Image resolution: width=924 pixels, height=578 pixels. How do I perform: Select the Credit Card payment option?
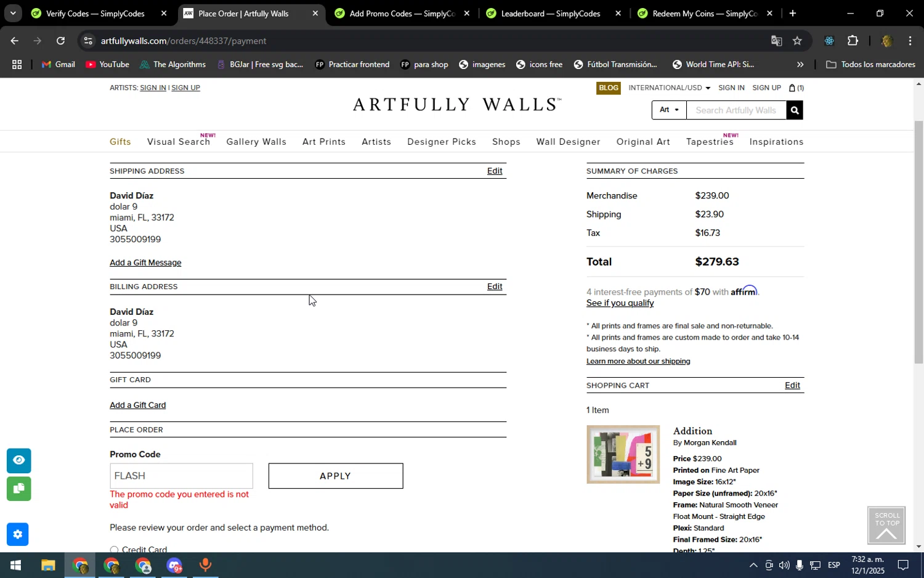point(114,550)
